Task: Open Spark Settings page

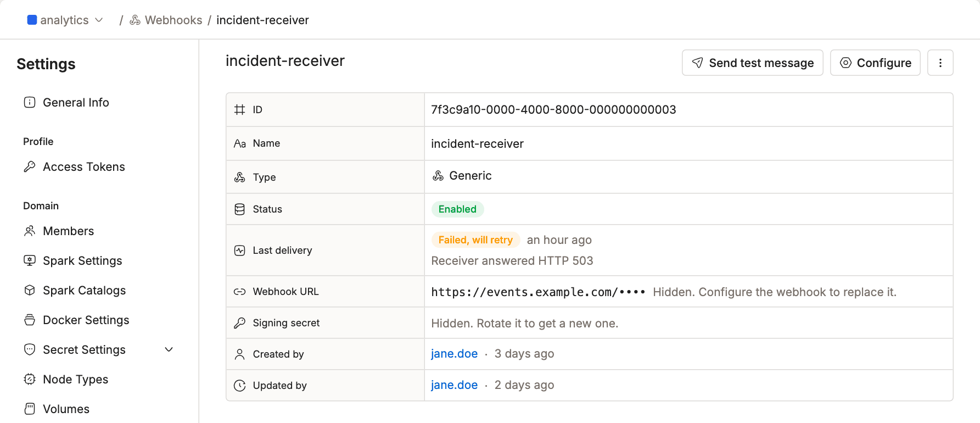Action: 82,261
